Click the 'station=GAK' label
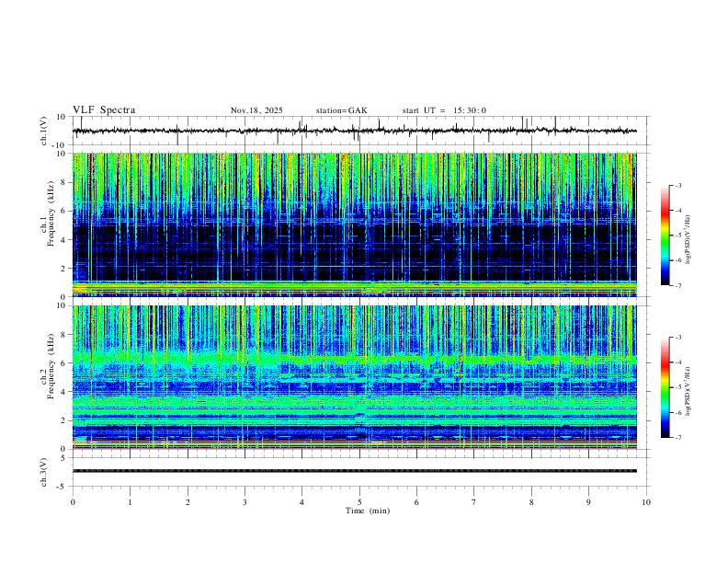The image size is (728, 563). (341, 110)
